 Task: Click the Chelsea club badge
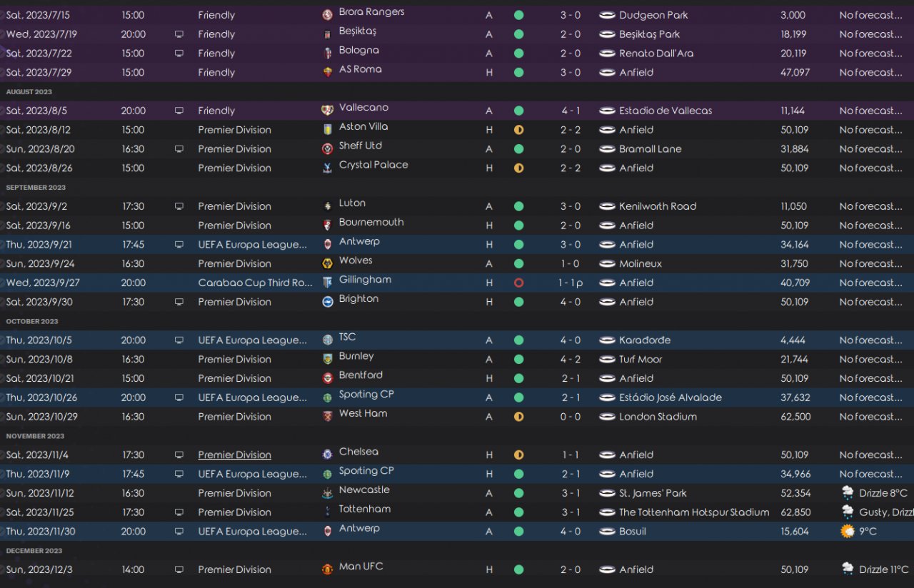tap(328, 455)
